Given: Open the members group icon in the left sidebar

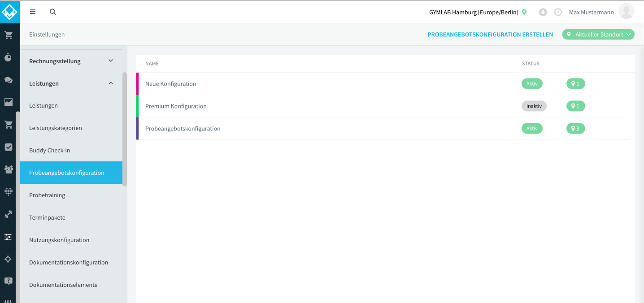Looking at the screenshot, I should tap(8, 169).
